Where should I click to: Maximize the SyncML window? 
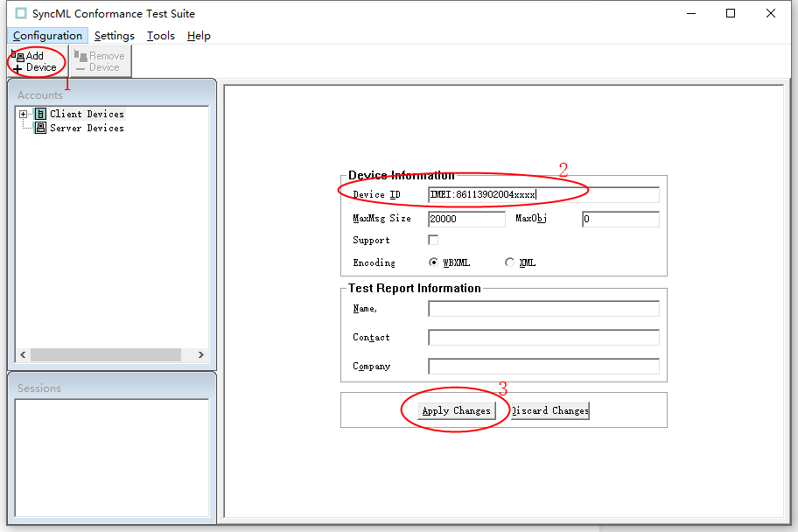pyautogui.click(x=731, y=14)
